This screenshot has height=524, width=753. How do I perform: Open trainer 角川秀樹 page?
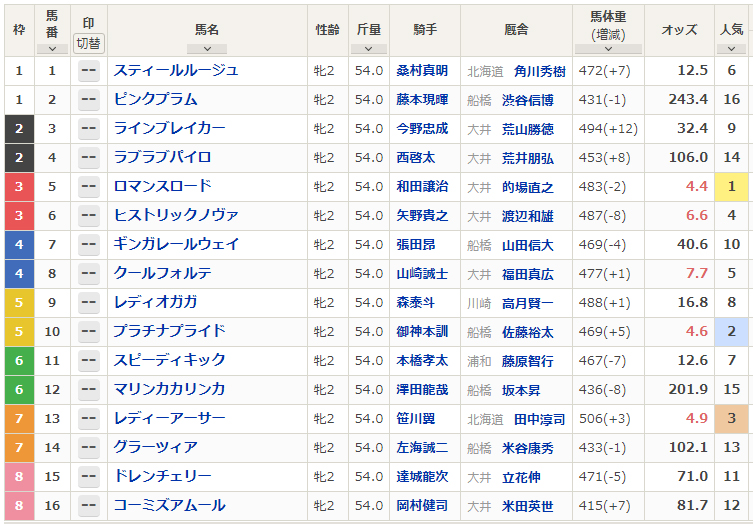pyautogui.click(x=540, y=72)
